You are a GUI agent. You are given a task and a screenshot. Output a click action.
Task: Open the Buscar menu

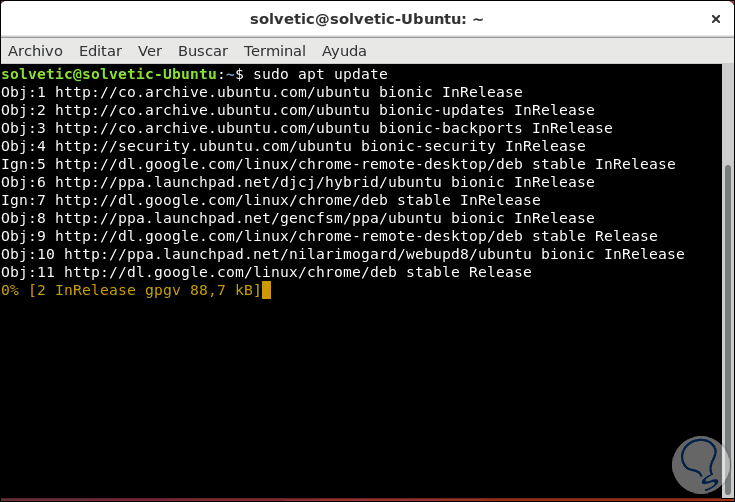(x=203, y=51)
